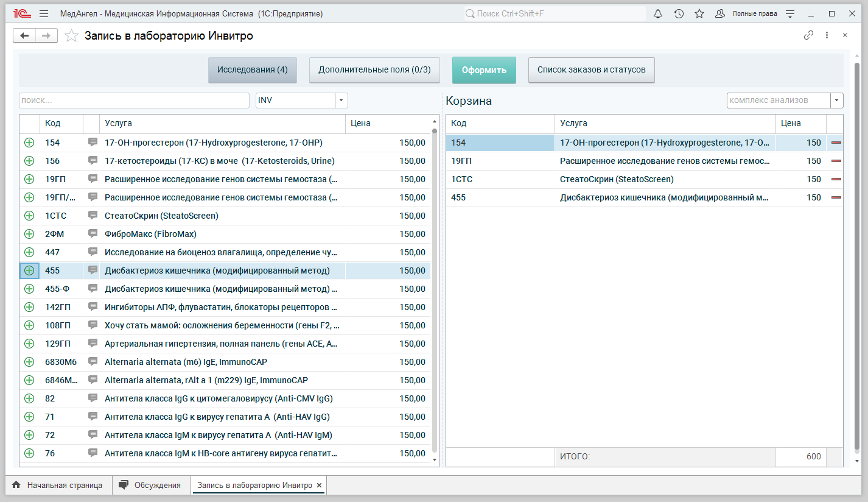Add 108ГП using its plus icon

(x=29, y=325)
